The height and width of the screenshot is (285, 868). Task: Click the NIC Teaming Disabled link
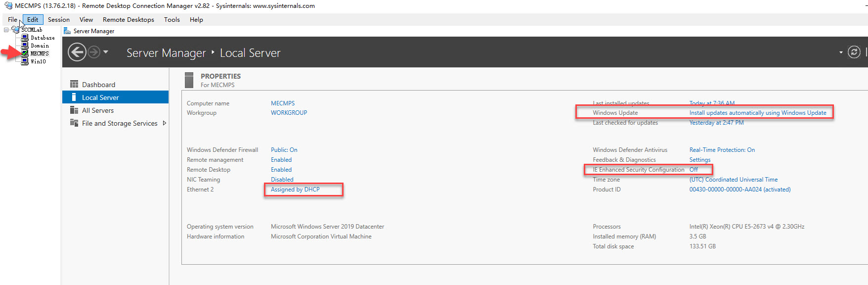click(x=282, y=180)
